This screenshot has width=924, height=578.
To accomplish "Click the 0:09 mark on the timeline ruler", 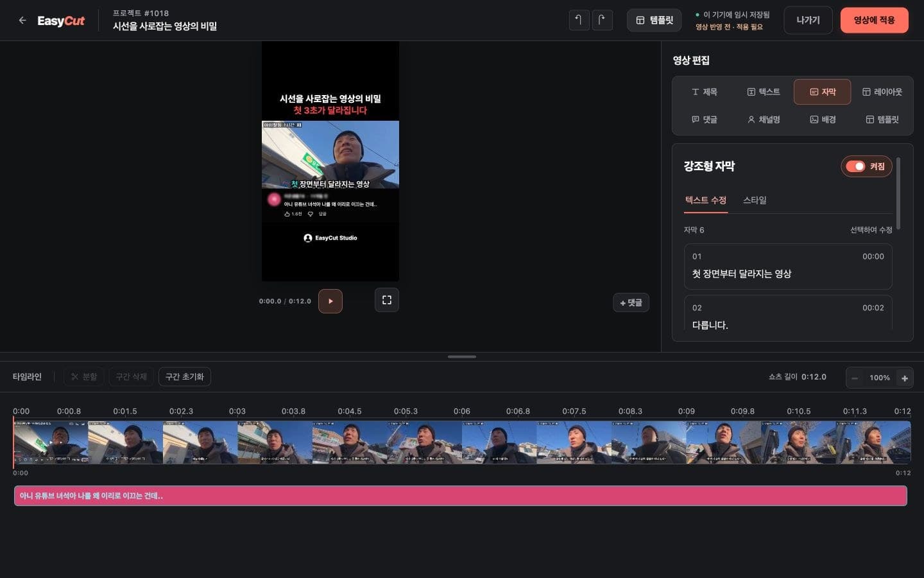I will [x=687, y=411].
